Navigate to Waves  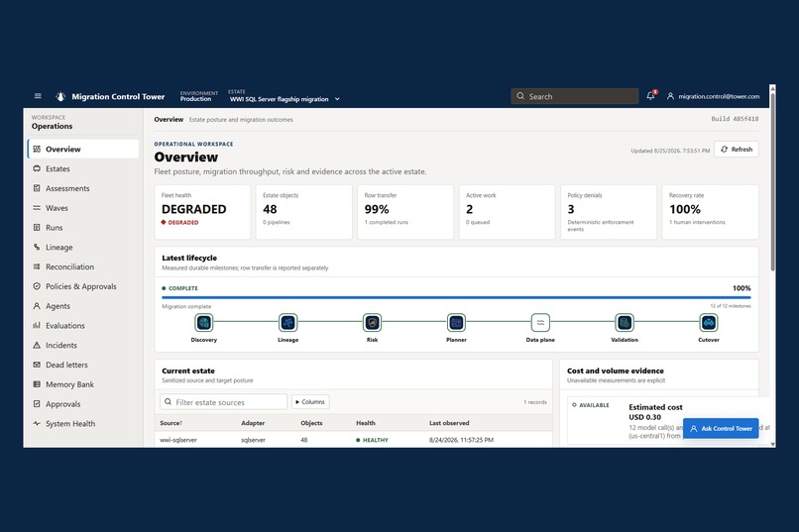83,208
